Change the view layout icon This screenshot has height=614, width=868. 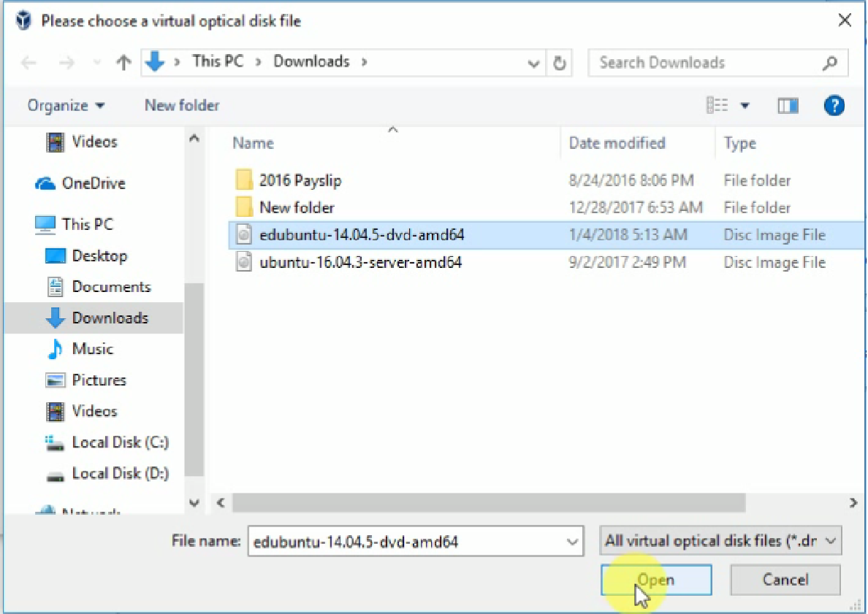pos(717,105)
